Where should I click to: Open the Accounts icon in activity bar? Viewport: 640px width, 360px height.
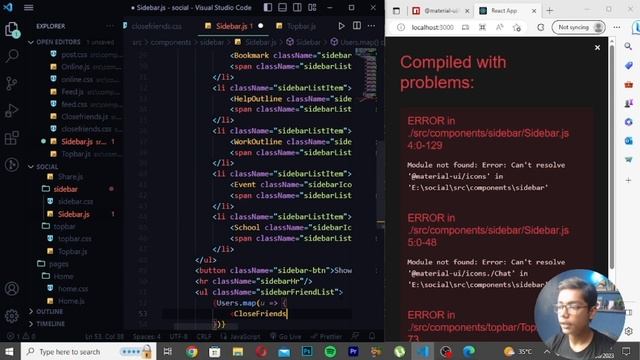tap(11, 289)
